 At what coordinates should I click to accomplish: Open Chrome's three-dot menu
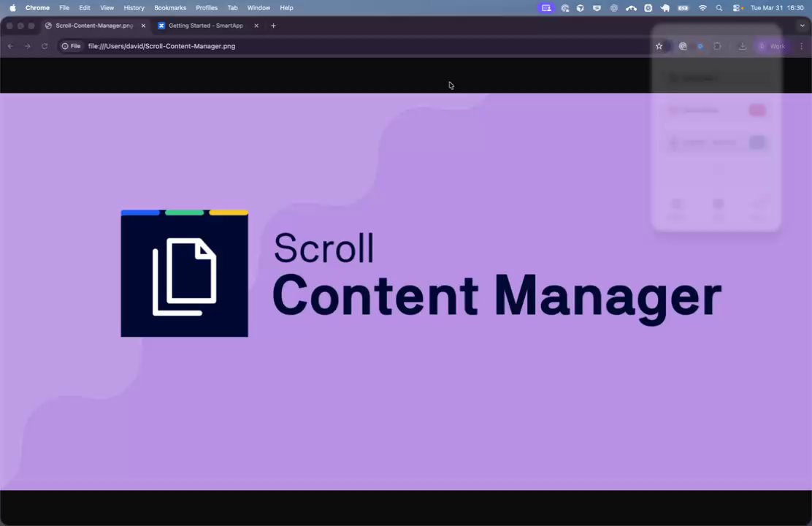pyautogui.click(x=802, y=46)
